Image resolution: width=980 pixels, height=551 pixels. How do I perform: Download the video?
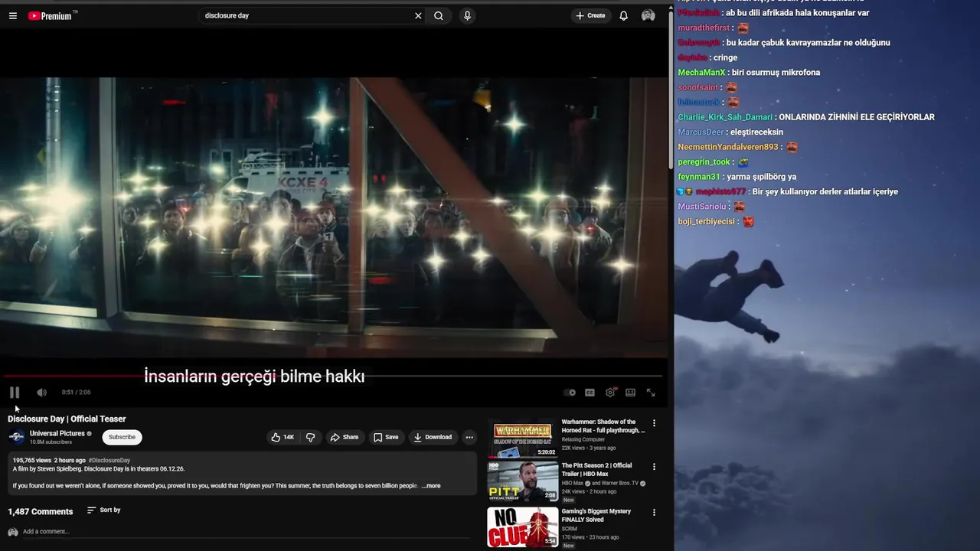(433, 437)
